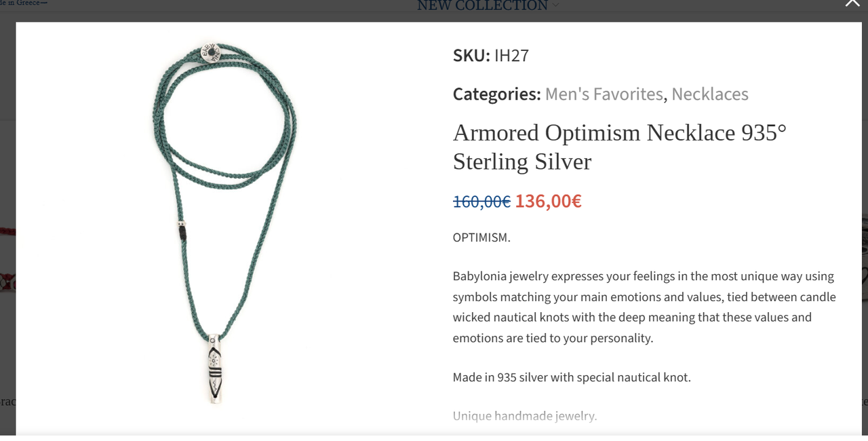Click the OPTIMISM. heading text
Viewport: 868px width, 441px height.
(x=481, y=237)
